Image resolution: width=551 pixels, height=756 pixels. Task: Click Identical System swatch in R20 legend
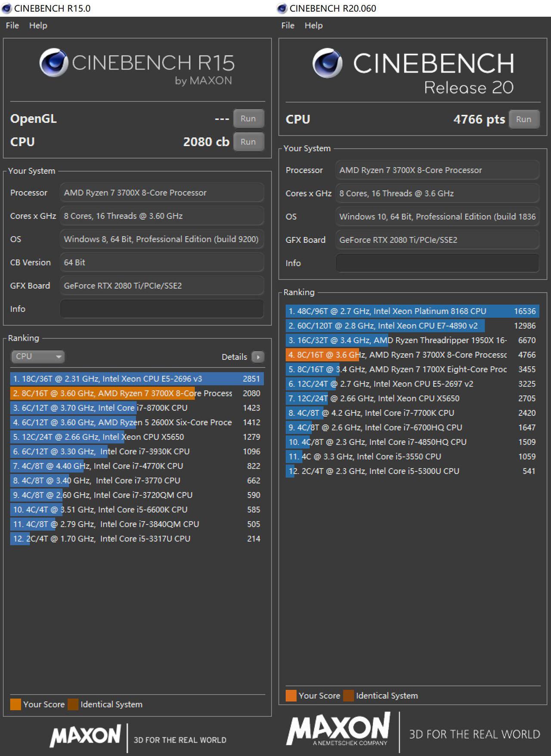(349, 696)
